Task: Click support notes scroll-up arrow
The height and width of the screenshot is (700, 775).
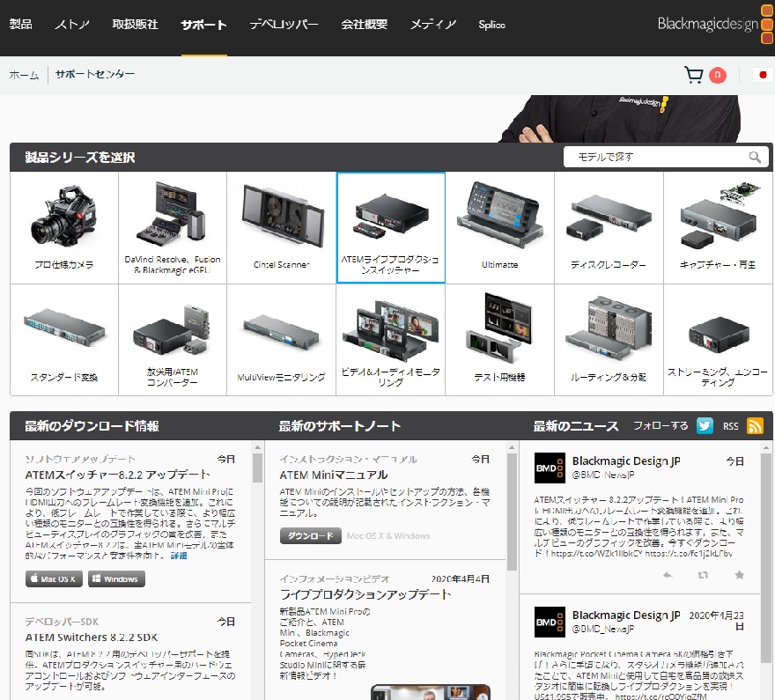Action: pyautogui.click(x=512, y=447)
